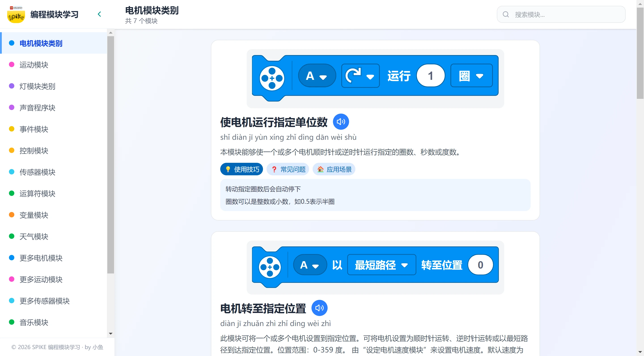Viewport: 644px width, 356px height.
Task: Play pronunciation of 使电机运行指定单位数
Action: tap(341, 121)
